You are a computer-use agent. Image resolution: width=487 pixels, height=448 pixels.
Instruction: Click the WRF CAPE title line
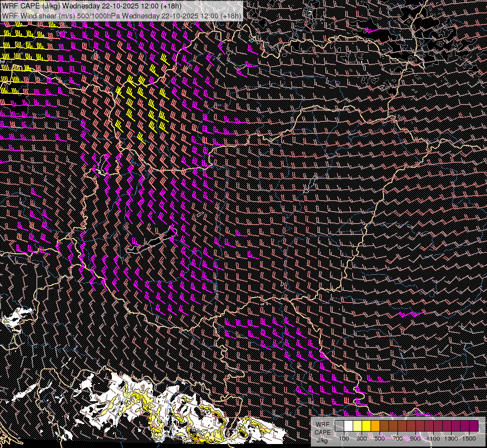click(x=92, y=6)
